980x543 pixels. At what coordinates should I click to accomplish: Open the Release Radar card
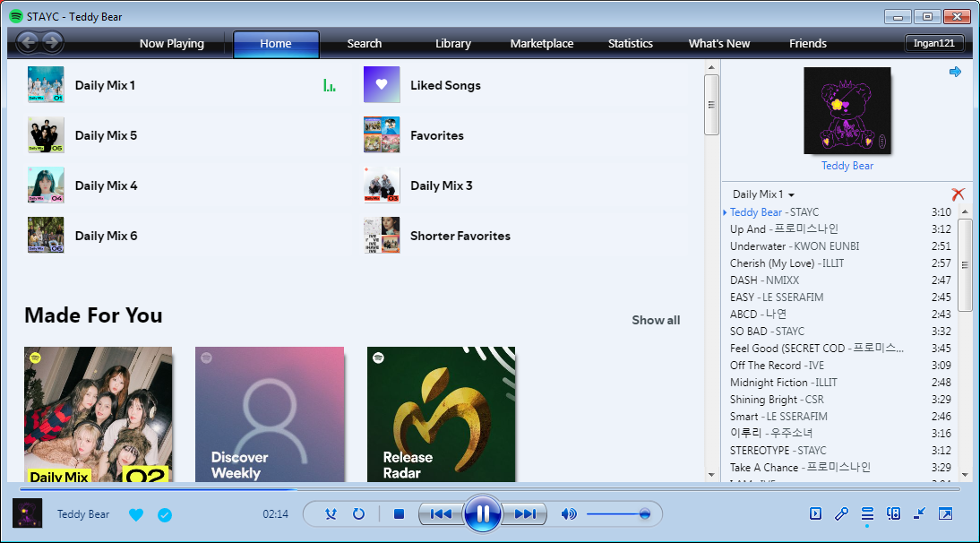tap(442, 414)
